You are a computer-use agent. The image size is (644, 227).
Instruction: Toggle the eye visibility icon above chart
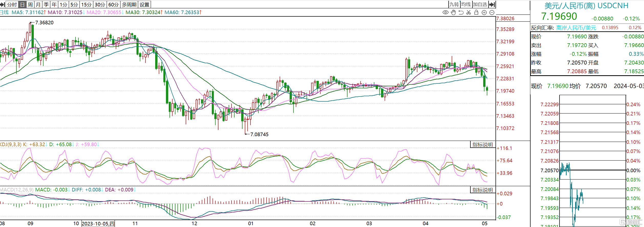click(445, 12)
